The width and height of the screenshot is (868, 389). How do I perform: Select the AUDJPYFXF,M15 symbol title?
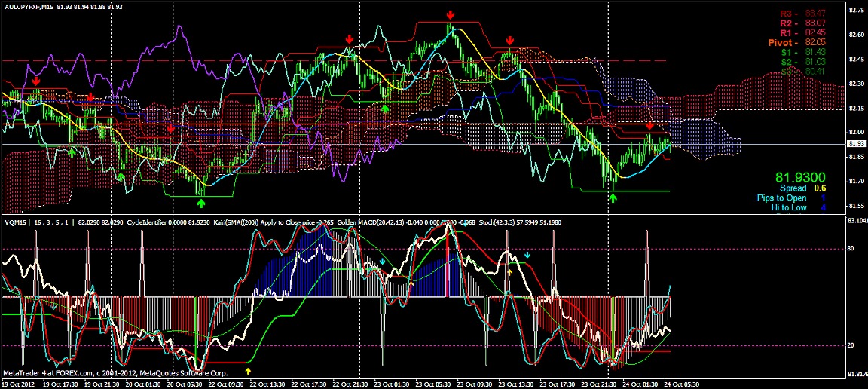[x=27, y=6]
